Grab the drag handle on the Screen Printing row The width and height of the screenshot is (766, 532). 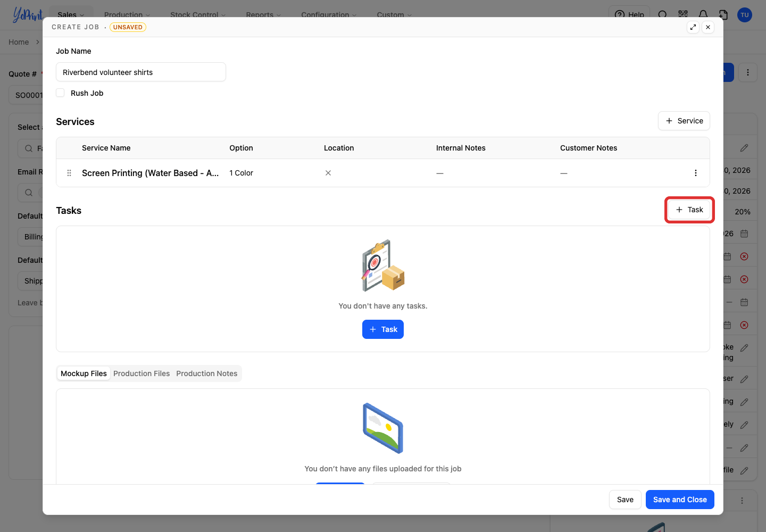point(69,173)
